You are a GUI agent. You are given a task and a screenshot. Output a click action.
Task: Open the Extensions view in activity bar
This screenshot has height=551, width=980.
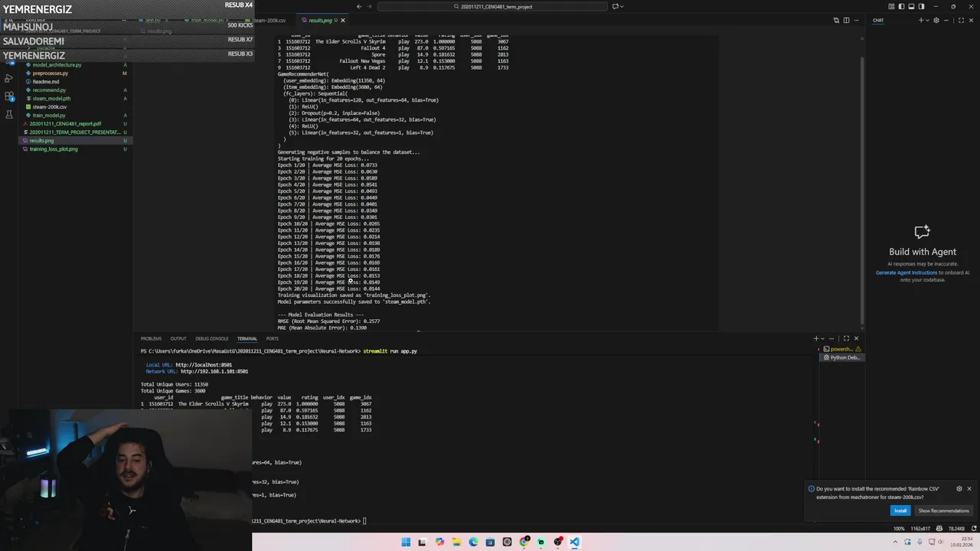pyautogui.click(x=9, y=96)
